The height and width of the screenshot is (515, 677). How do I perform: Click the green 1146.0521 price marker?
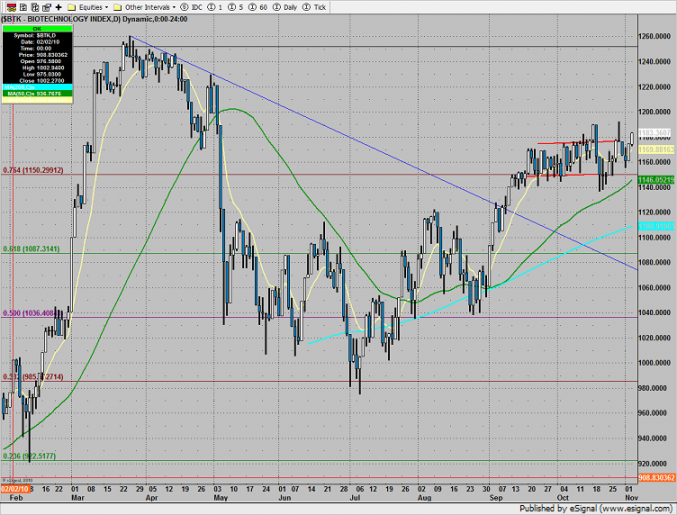coord(656,180)
